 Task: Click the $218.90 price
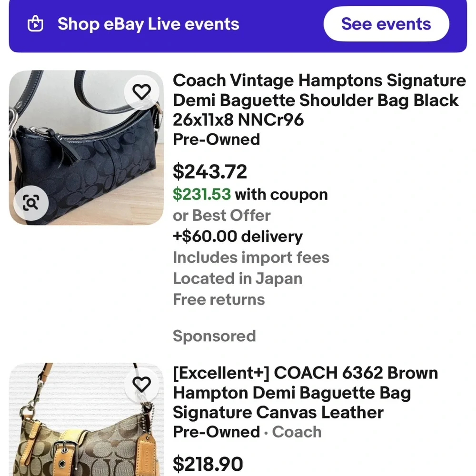click(208, 464)
